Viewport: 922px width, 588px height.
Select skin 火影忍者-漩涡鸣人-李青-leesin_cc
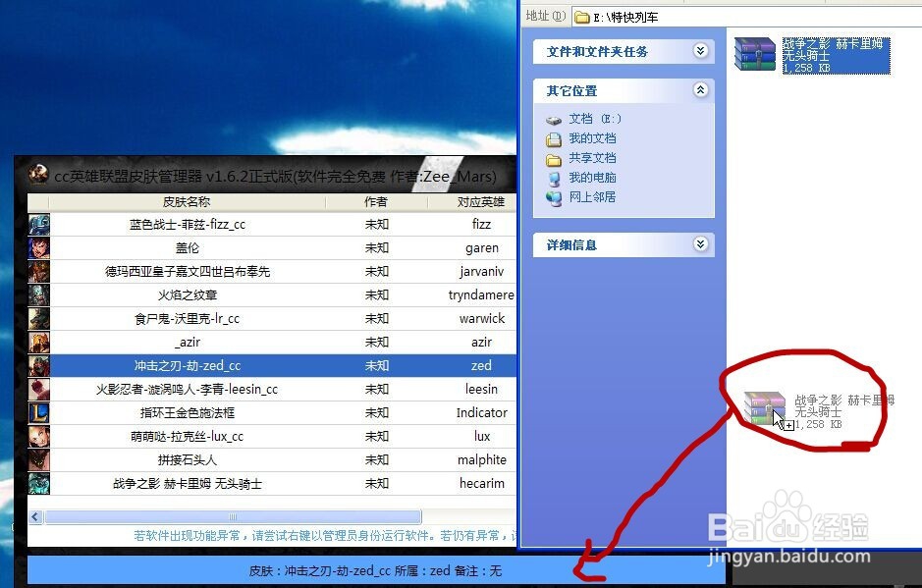tap(187, 390)
